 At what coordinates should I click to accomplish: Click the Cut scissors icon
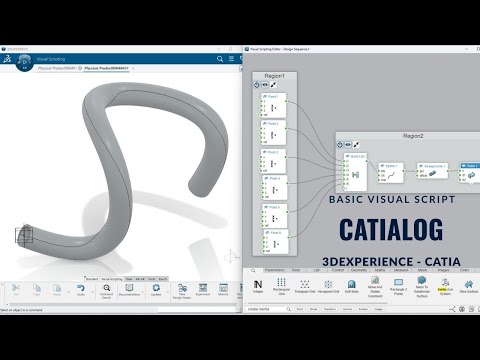click(x=16, y=288)
